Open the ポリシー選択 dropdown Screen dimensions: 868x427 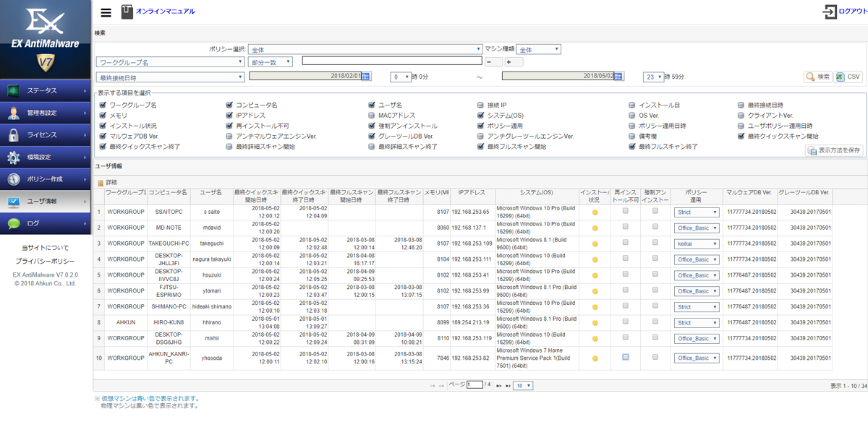365,50
